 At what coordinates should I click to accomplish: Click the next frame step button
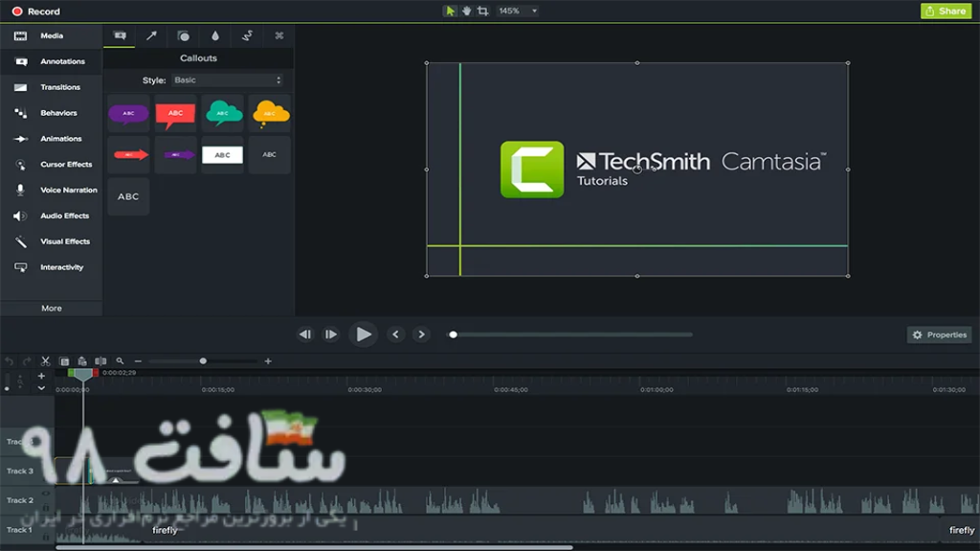[330, 334]
